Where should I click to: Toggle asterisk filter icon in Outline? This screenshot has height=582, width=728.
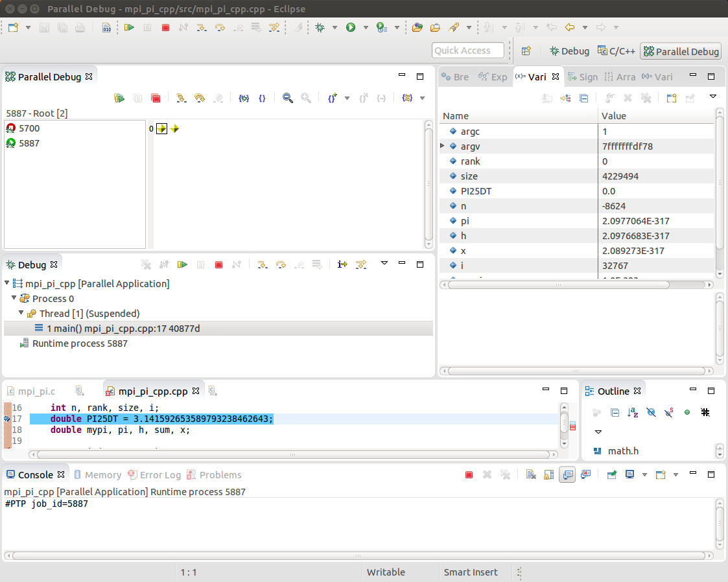coord(705,412)
